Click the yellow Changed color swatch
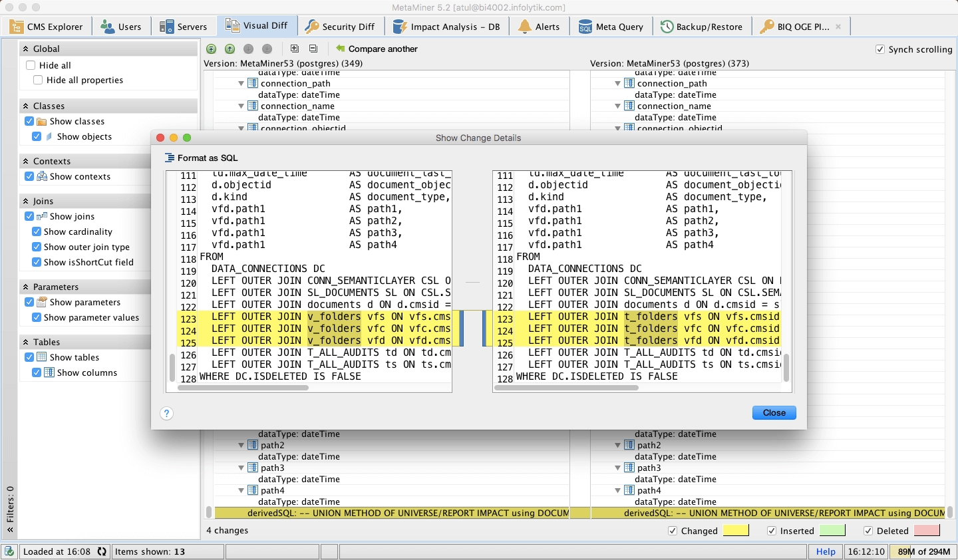Screen dimensions: 958x560 click(x=736, y=530)
